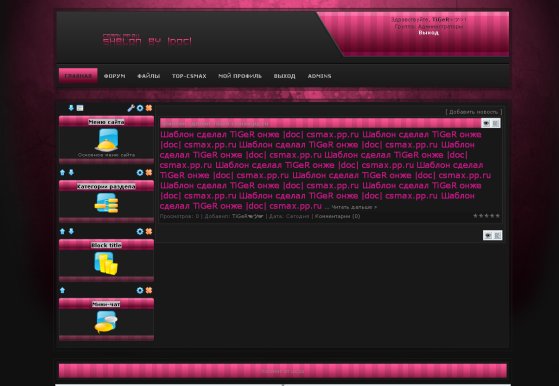Open gear settings for Меню сайта block
Screen dimensions: 559x386
point(140,108)
